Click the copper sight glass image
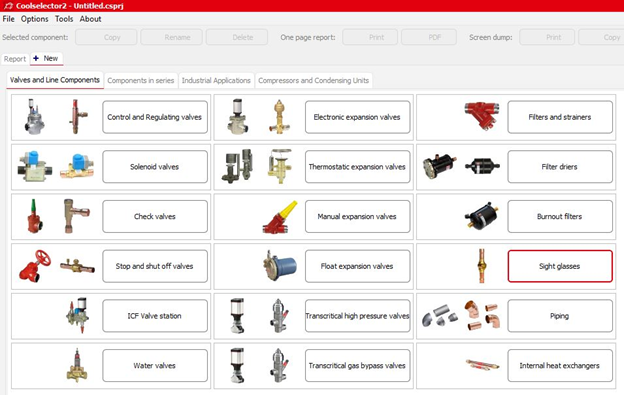Viewport: 624px width, 395px height. tap(482, 266)
